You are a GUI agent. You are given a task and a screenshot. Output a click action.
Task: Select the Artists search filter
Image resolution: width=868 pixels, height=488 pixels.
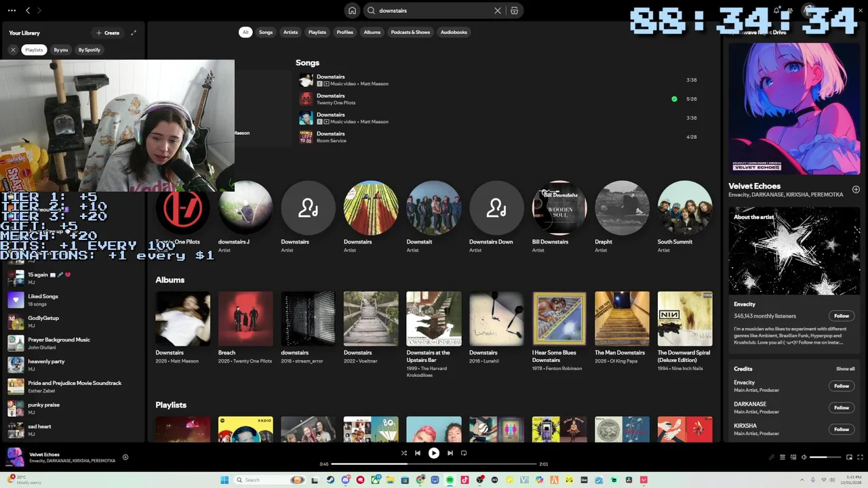(x=290, y=32)
